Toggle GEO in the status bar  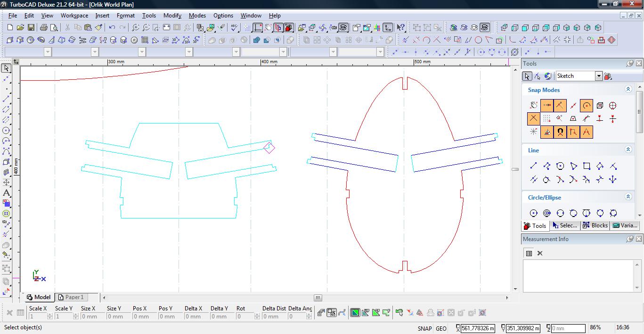[x=441, y=328]
